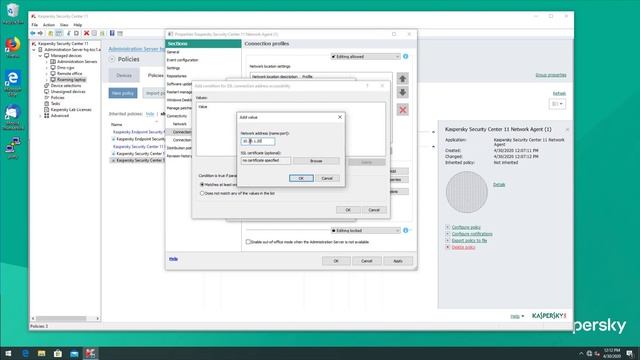Click red X delete profile icon

click(402, 110)
